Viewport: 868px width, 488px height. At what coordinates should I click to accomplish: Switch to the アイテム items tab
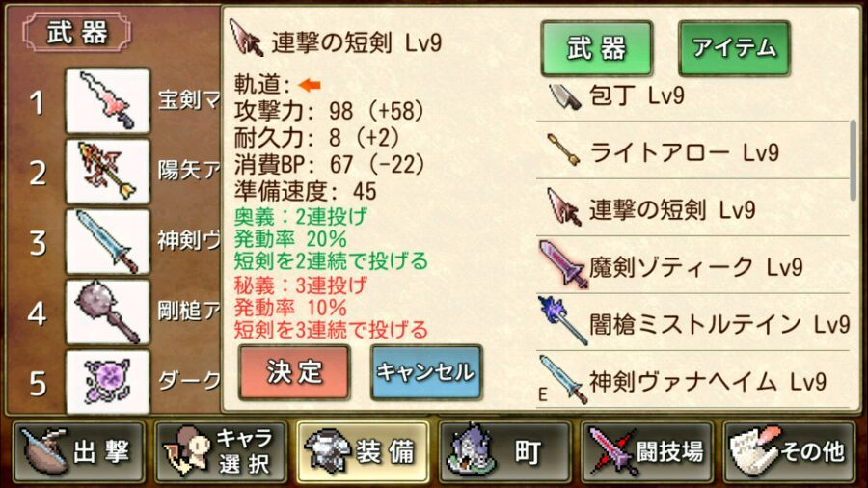pyautogui.click(x=734, y=48)
